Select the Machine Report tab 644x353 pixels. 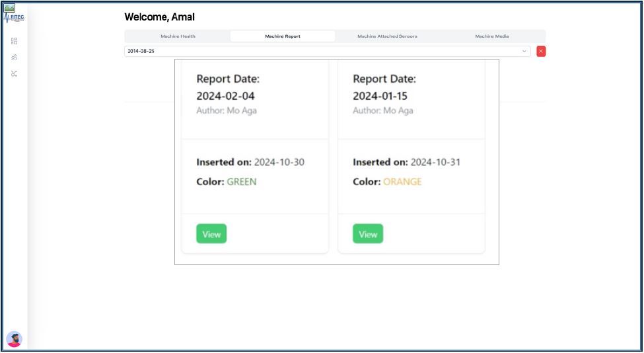pyautogui.click(x=283, y=36)
